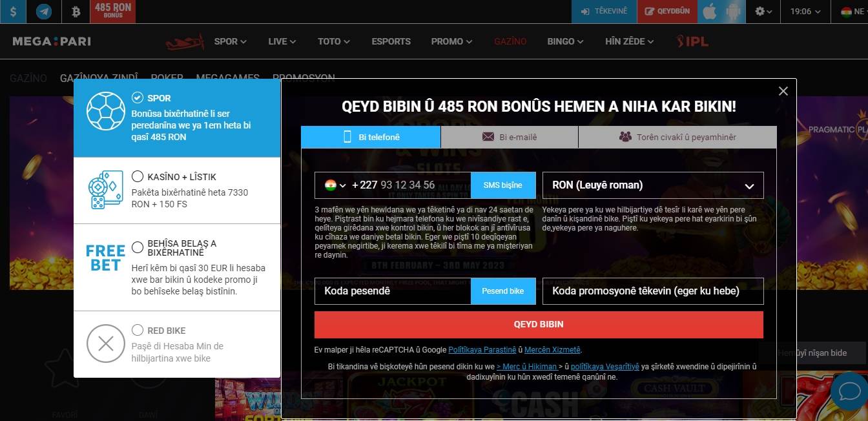The width and height of the screenshot is (868, 421).
Task: Open the Apple app download icon
Action: (709, 12)
